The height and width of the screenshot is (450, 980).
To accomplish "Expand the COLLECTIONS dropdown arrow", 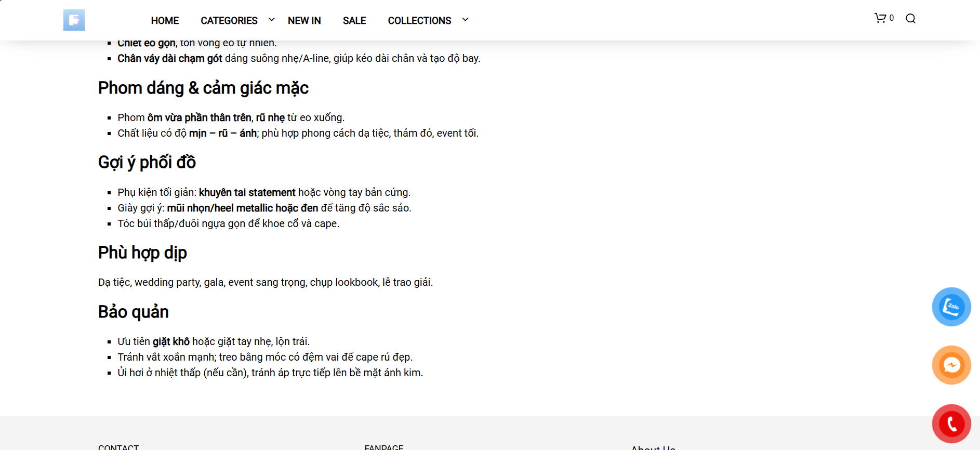I will pyautogui.click(x=465, y=20).
